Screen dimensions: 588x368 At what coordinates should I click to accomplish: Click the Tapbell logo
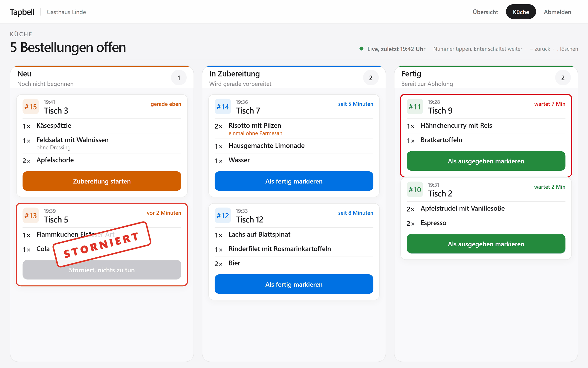pos(22,12)
